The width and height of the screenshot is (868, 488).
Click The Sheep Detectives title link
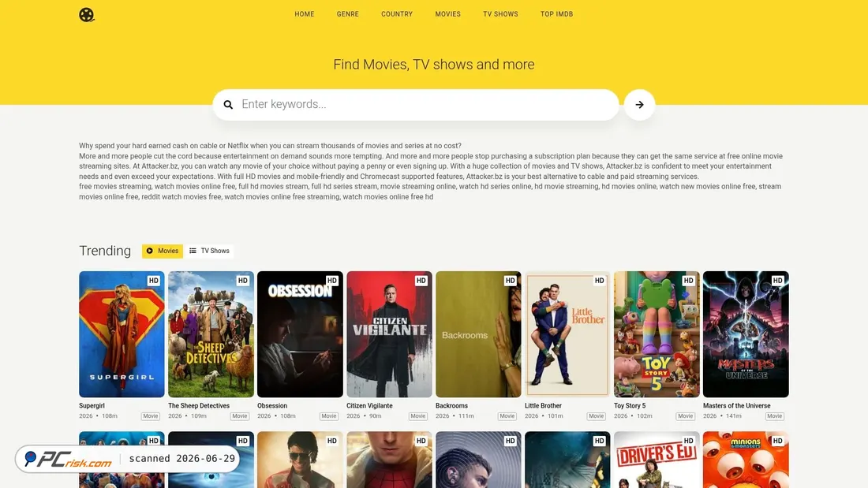point(199,405)
